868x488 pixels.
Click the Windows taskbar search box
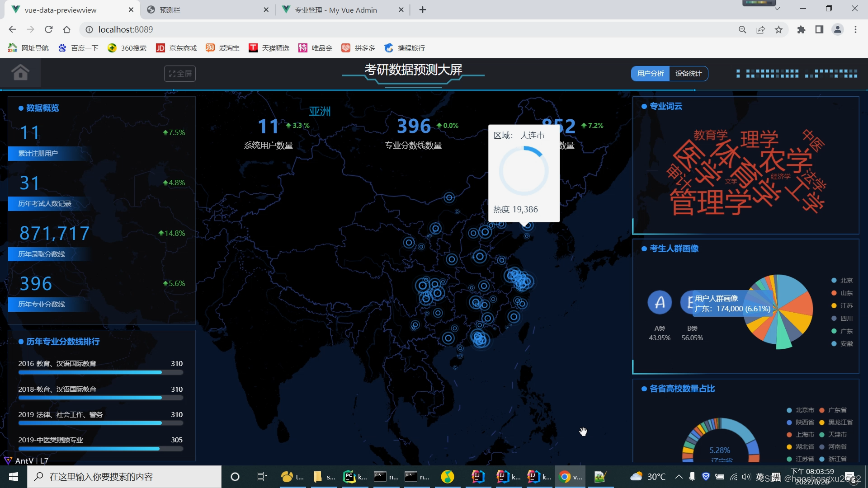124,477
